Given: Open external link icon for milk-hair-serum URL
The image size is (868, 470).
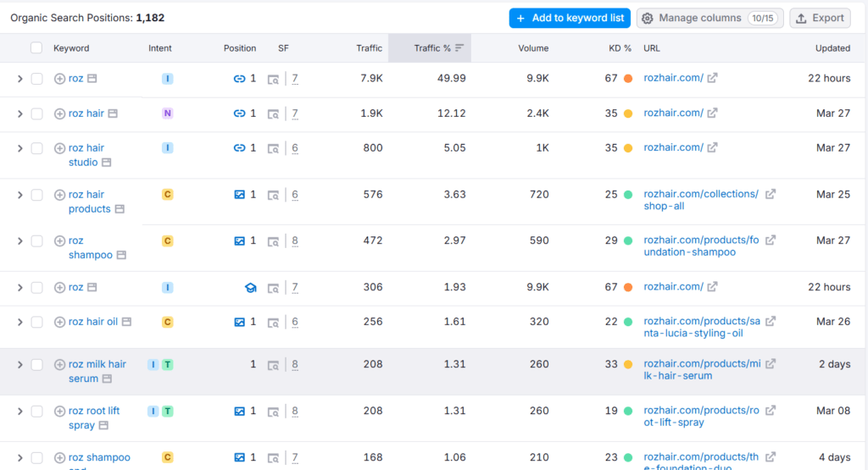Looking at the screenshot, I should coord(770,364).
